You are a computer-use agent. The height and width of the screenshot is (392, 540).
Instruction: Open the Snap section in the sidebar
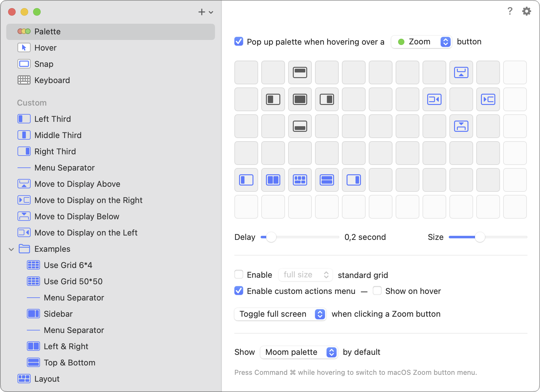pyautogui.click(x=44, y=64)
